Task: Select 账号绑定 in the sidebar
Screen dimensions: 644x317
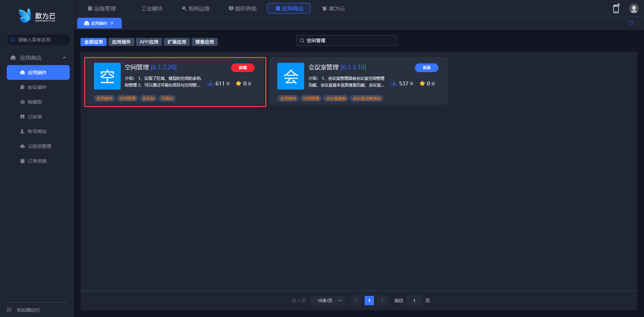Action: pos(38,131)
